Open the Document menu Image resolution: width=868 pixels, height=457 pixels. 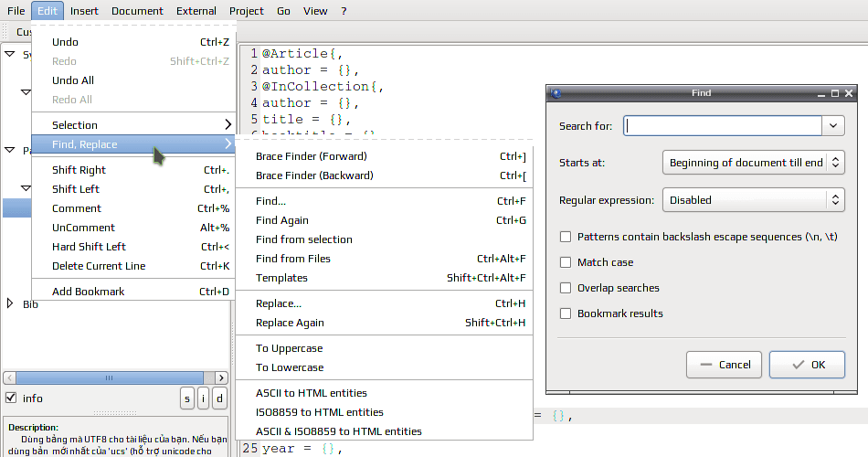137,11
